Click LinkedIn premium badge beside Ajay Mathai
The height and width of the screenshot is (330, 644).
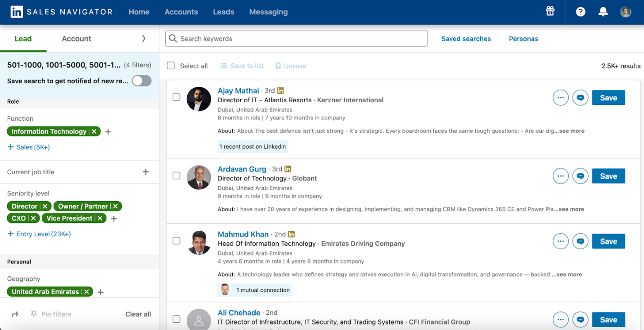click(x=280, y=90)
